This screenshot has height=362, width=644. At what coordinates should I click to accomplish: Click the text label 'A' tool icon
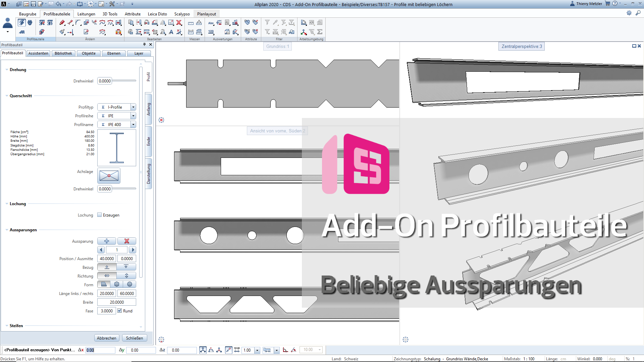pyautogui.click(x=171, y=32)
